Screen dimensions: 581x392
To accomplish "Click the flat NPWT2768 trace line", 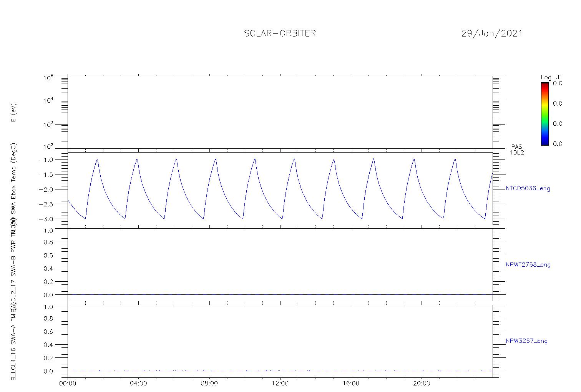I will pyautogui.click(x=280, y=295).
